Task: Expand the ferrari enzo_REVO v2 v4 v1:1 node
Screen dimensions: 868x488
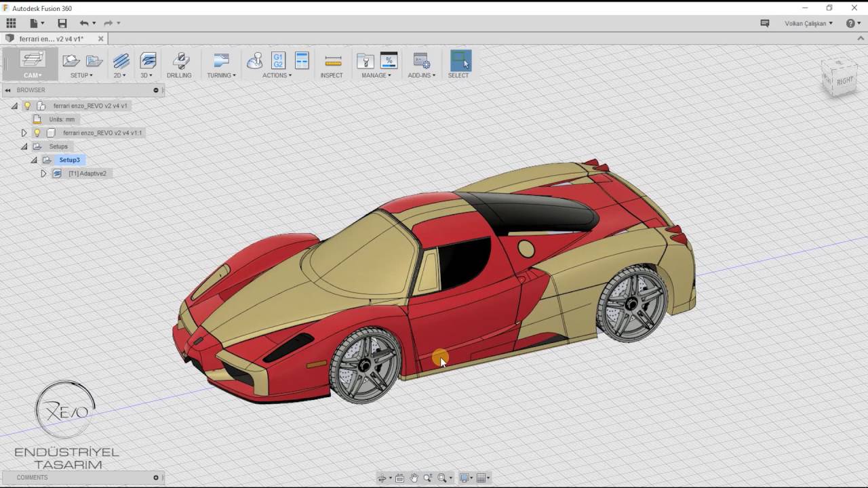Action: point(24,133)
